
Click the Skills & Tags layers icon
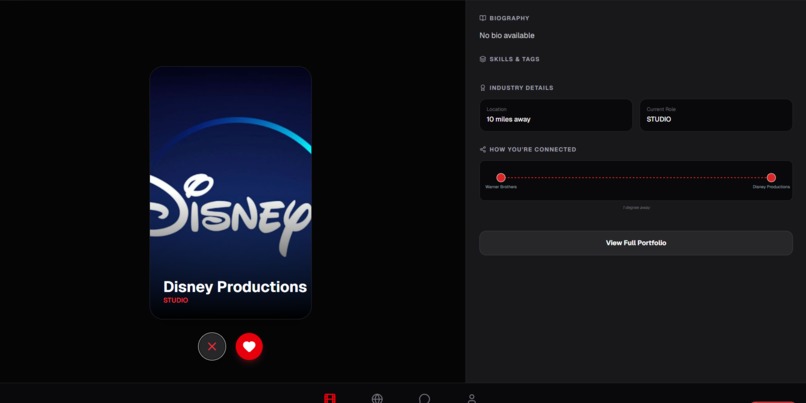483,59
